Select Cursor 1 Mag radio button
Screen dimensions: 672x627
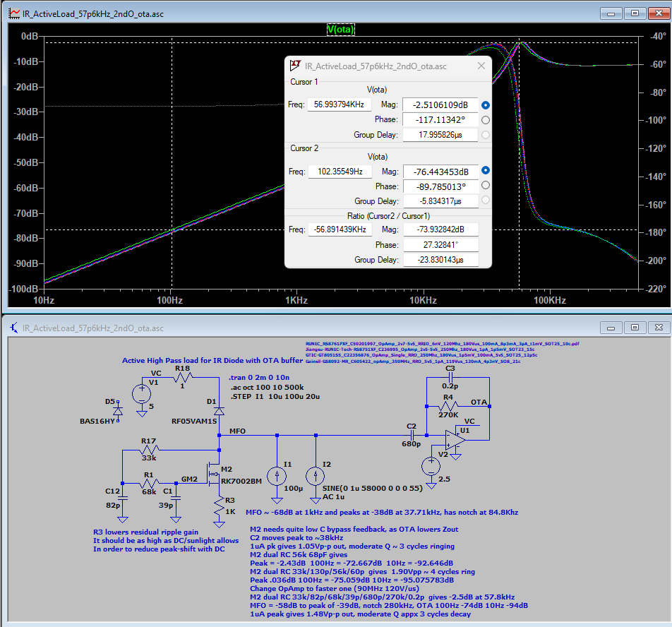pyautogui.click(x=486, y=105)
